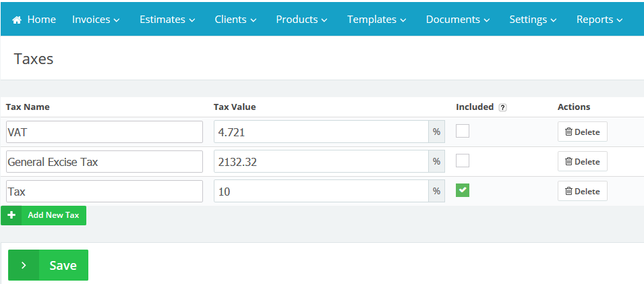Click the Home icon in navbar

(x=18, y=20)
